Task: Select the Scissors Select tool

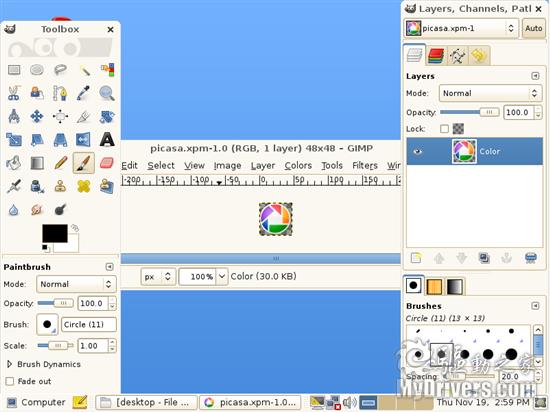Action: coord(14,93)
